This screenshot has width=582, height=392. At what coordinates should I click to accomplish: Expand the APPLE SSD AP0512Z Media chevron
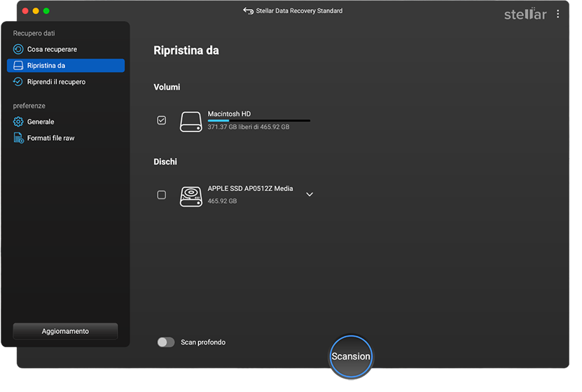[x=309, y=195]
